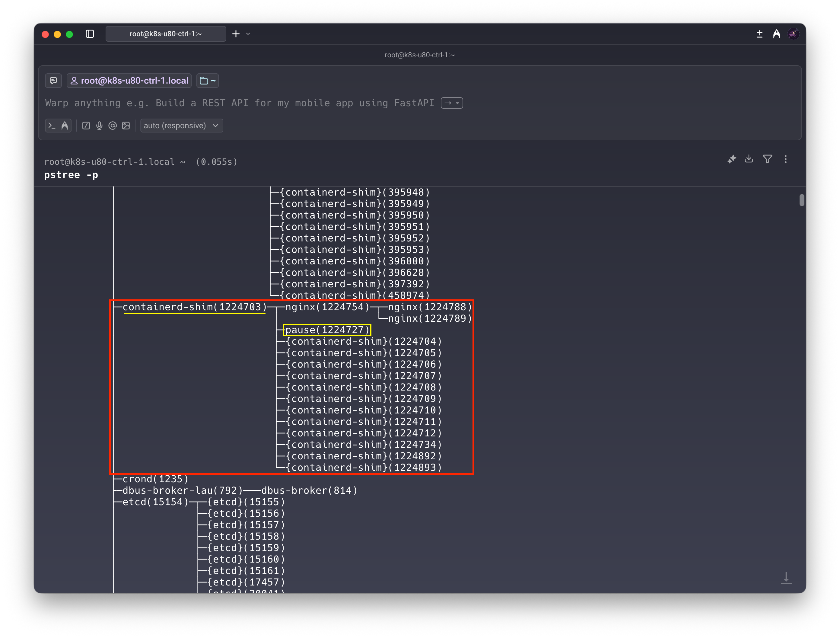The image size is (840, 638).
Task: Click the vertical scrollbar thumb
Action: coord(802,200)
